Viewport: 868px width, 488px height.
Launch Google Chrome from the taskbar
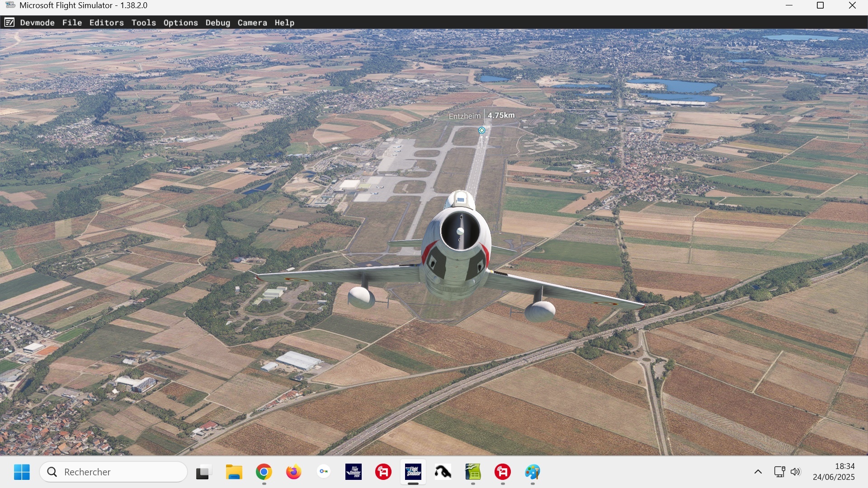(264, 472)
